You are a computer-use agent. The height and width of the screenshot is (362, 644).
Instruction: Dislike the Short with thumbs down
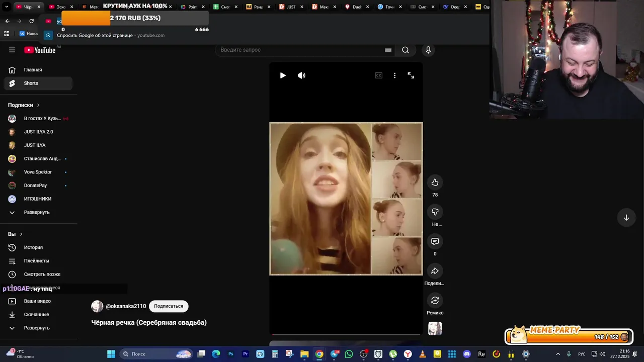[435, 212]
